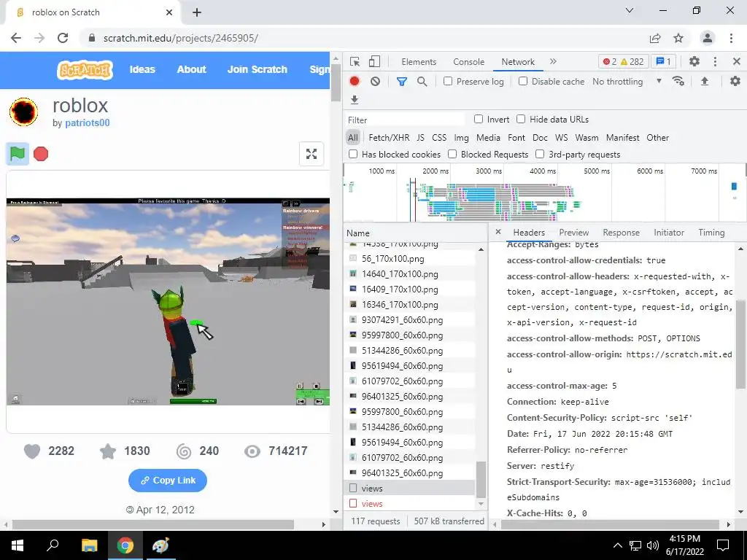Screen dimensions: 747x560
Task: Click the Copy Link button
Action: tap(168, 481)
